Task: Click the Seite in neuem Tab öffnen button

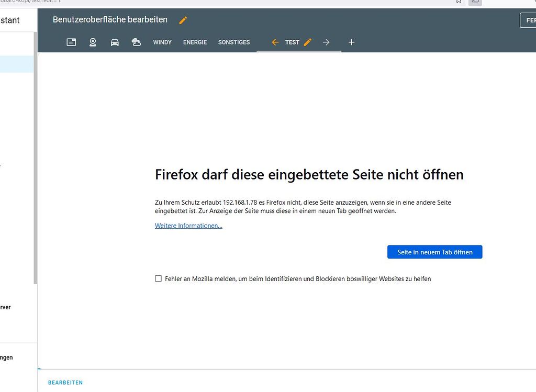Action: point(434,252)
